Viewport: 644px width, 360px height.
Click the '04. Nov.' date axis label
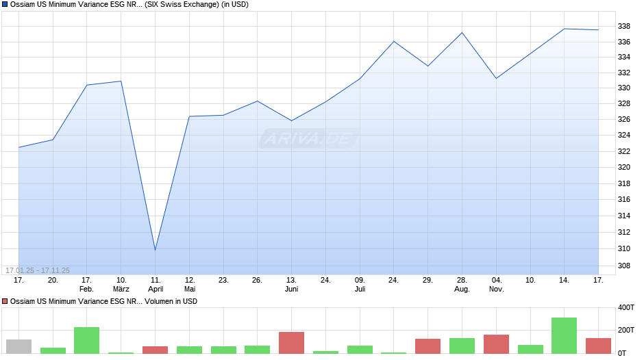point(496,285)
